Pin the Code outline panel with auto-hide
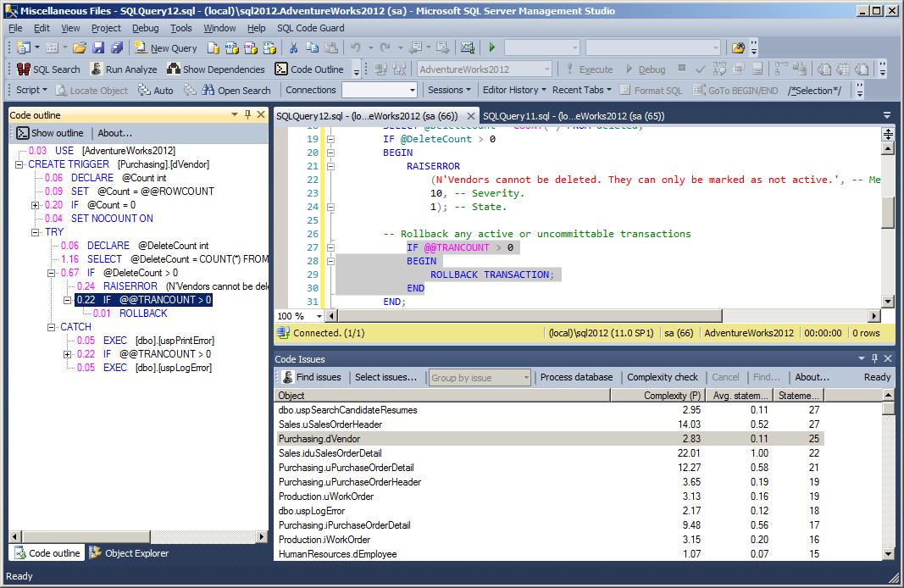This screenshot has height=588, width=904. 247,115
